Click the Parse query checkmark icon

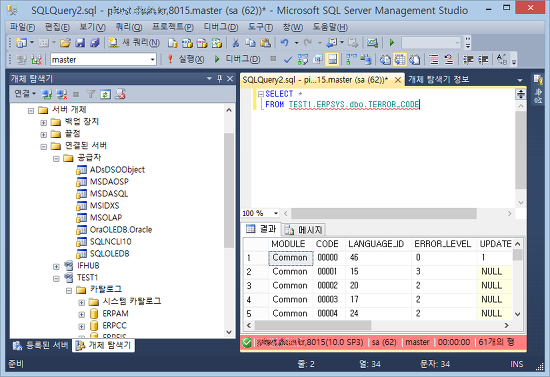coord(288,60)
